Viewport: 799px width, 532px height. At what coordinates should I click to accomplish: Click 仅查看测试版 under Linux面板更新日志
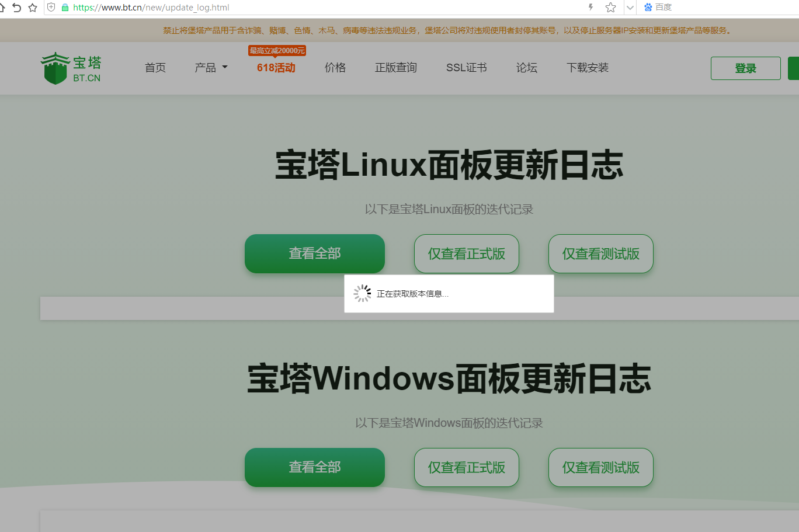pos(601,253)
